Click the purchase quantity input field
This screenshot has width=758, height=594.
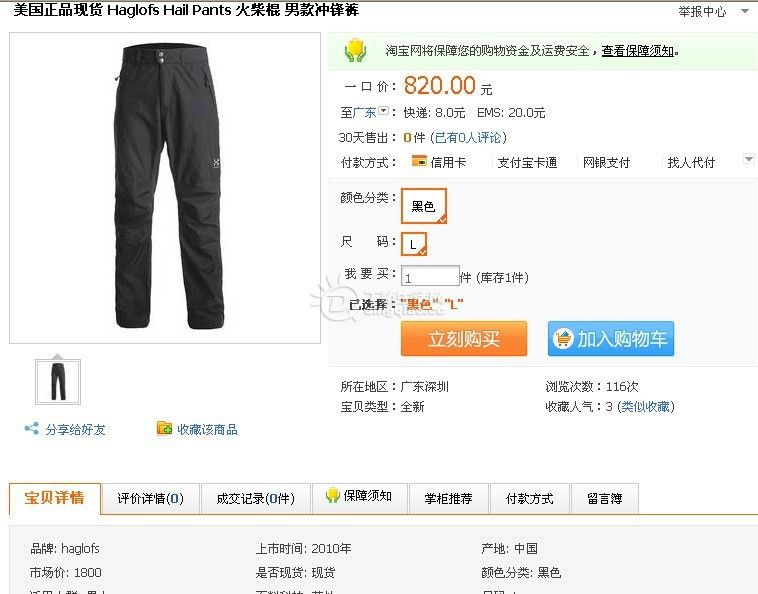[x=430, y=276]
